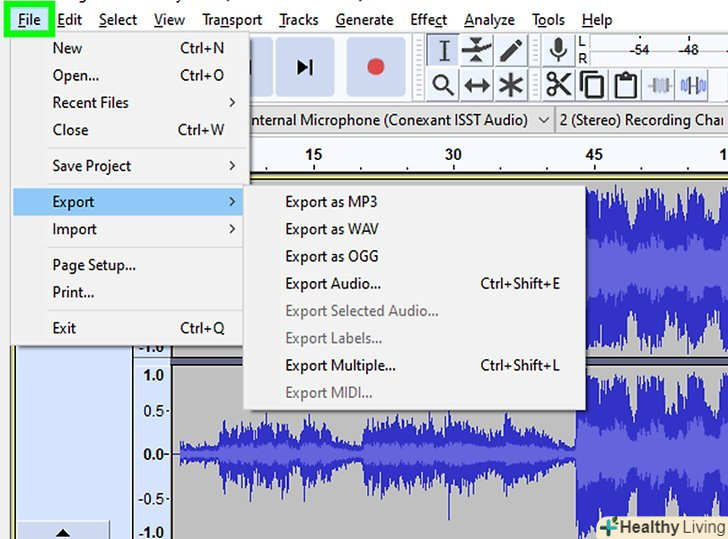Viewport: 728px width, 539px height.
Task: Click the Cut scissors icon
Action: (558, 85)
